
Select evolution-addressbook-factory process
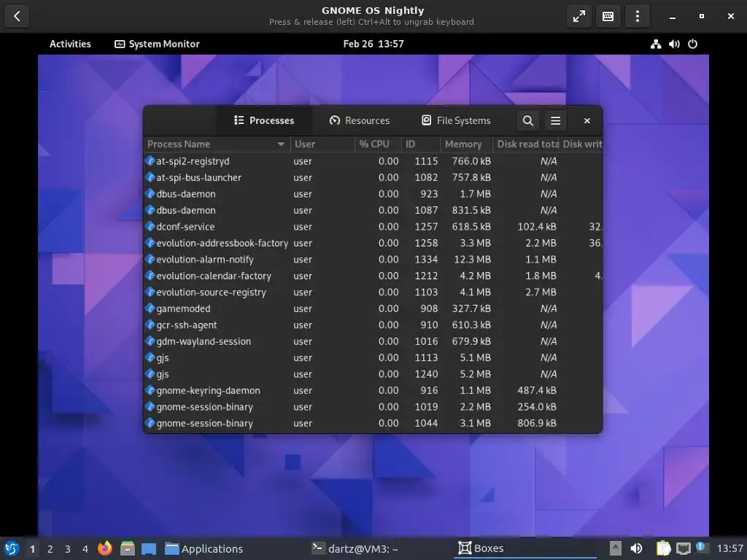tap(373, 243)
